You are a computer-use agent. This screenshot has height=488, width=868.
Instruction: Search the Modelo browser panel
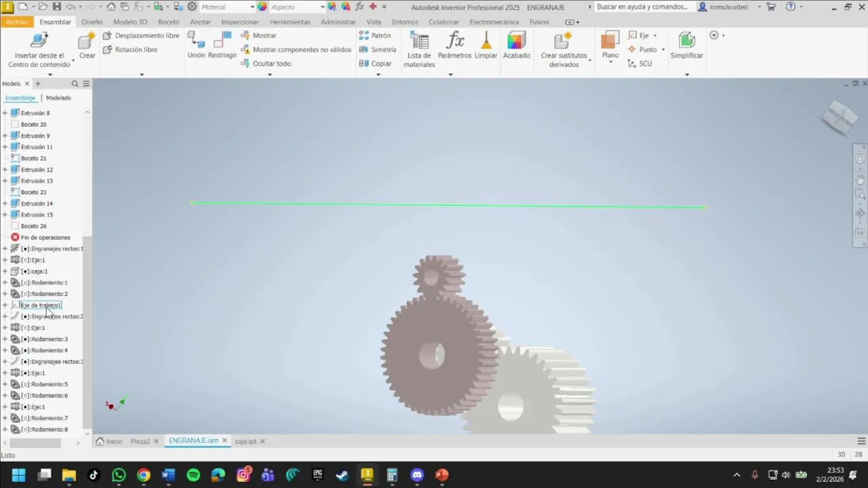pos(75,84)
